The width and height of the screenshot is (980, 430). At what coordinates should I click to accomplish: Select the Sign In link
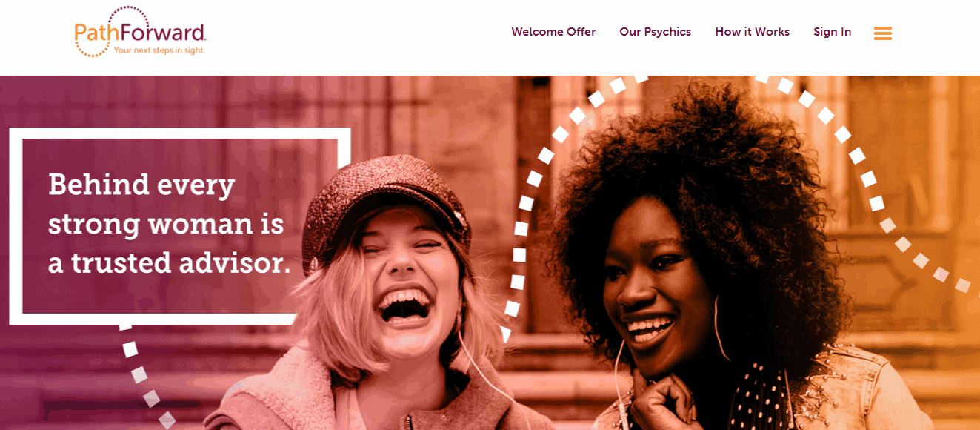(x=832, y=32)
